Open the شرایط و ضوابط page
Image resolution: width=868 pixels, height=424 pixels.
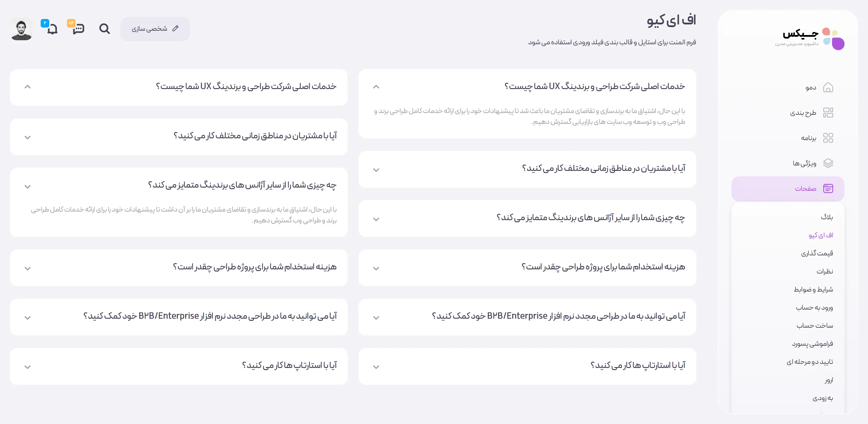point(813,289)
